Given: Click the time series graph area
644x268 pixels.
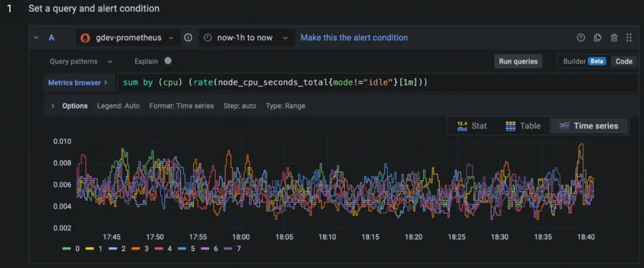Looking at the screenshot, I should tap(335, 185).
